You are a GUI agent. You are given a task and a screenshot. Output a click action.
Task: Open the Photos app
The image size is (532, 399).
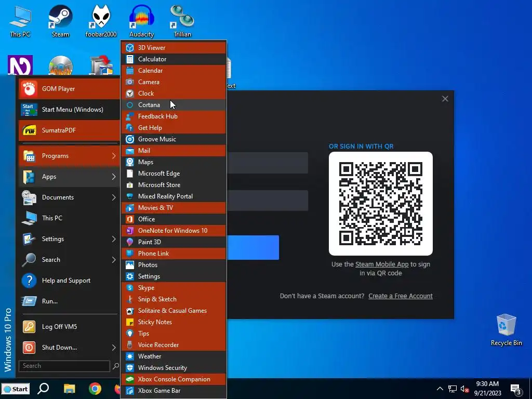(174, 264)
